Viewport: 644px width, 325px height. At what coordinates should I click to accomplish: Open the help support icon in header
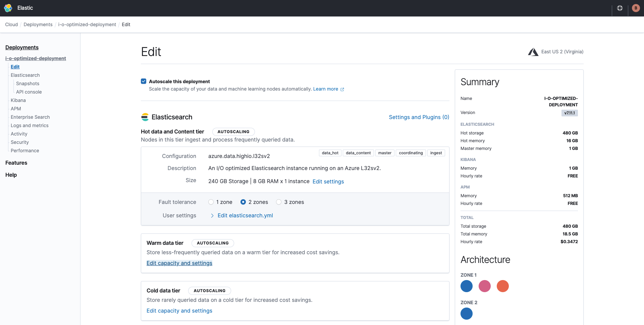pyautogui.click(x=620, y=8)
